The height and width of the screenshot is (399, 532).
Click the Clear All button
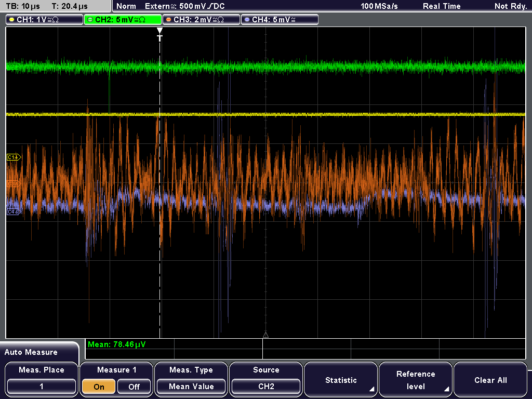(x=490, y=380)
